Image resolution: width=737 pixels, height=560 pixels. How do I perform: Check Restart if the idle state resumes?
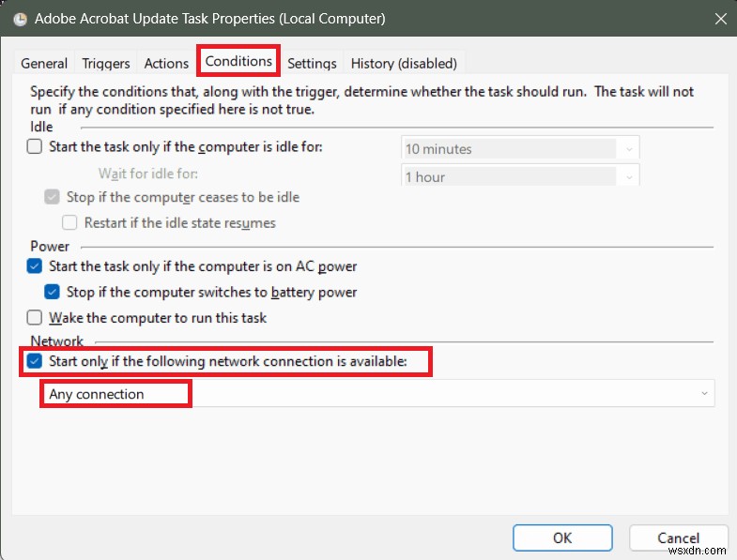click(69, 222)
